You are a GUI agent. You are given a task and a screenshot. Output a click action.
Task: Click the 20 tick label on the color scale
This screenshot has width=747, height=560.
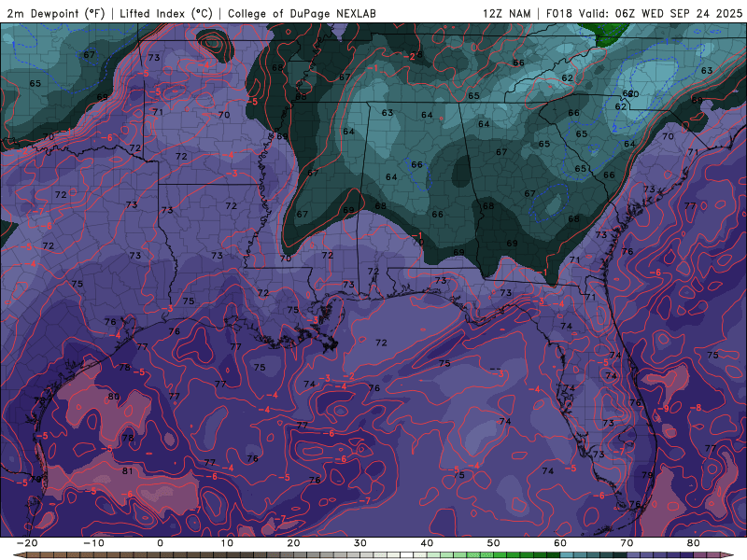click(x=293, y=543)
